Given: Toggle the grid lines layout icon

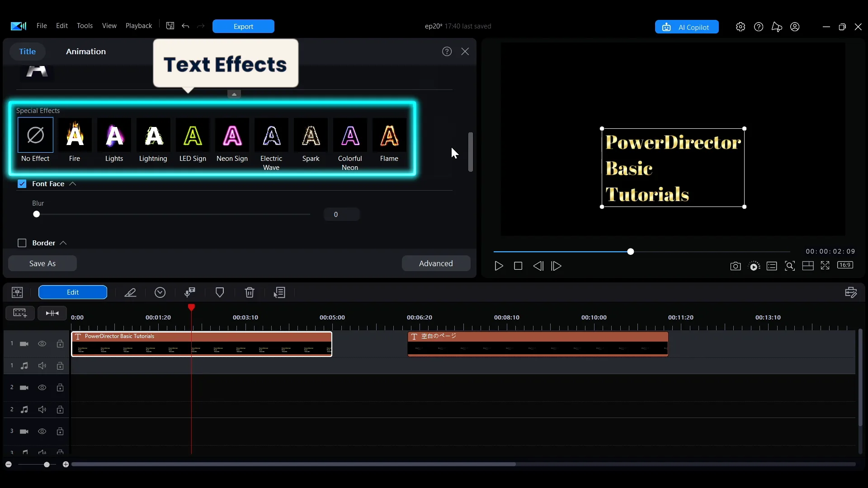Looking at the screenshot, I should tap(808, 266).
